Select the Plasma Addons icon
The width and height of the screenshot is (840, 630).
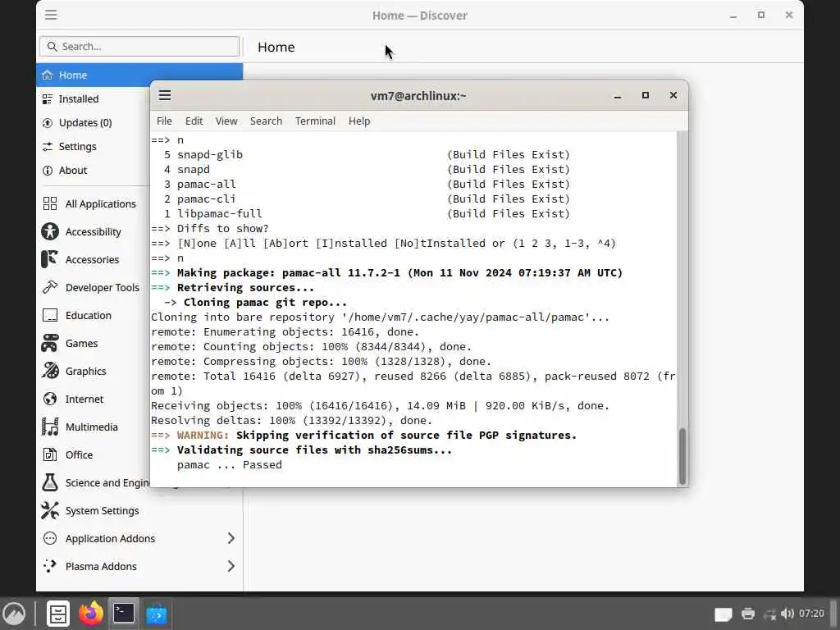pos(50,566)
